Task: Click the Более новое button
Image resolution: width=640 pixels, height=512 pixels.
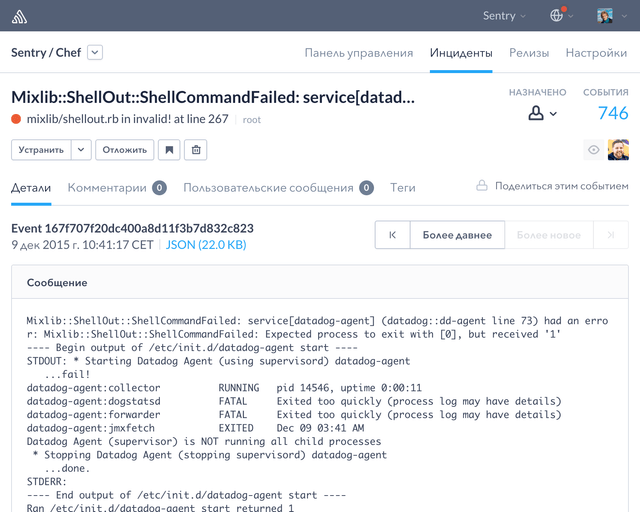Action: tap(549, 235)
